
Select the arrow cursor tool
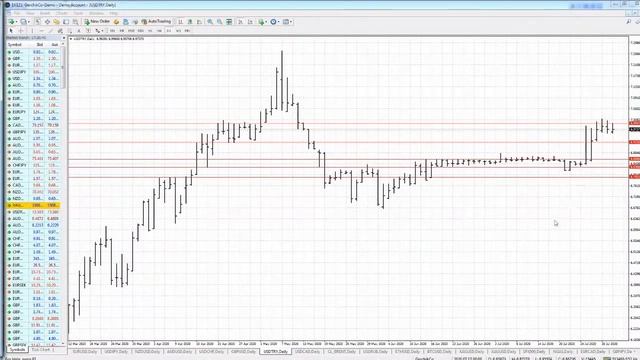[x=11, y=31]
